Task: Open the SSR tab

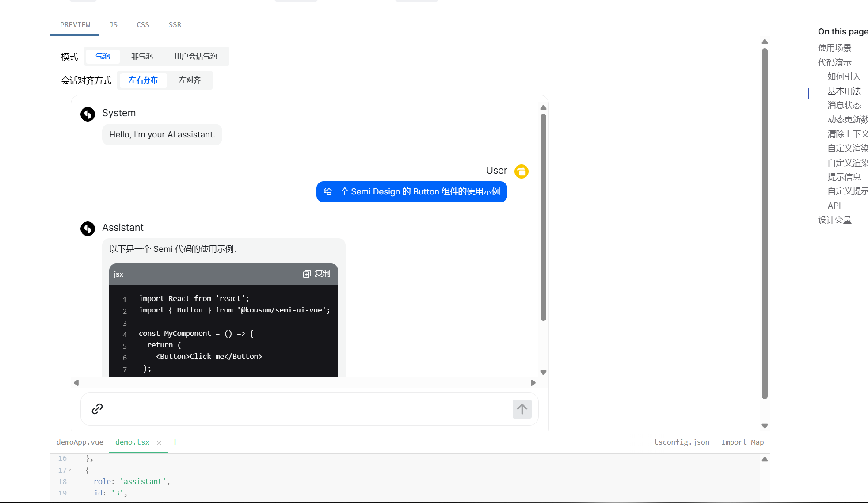Action: click(x=175, y=24)
